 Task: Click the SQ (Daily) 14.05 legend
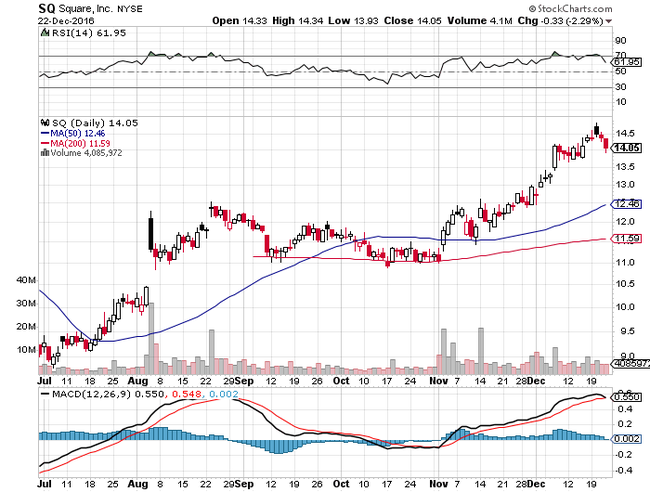(95, 123)
